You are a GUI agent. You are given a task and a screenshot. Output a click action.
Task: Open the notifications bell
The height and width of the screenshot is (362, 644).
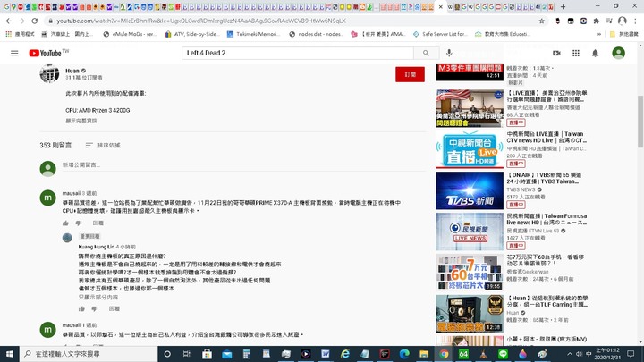coord(595,53)
